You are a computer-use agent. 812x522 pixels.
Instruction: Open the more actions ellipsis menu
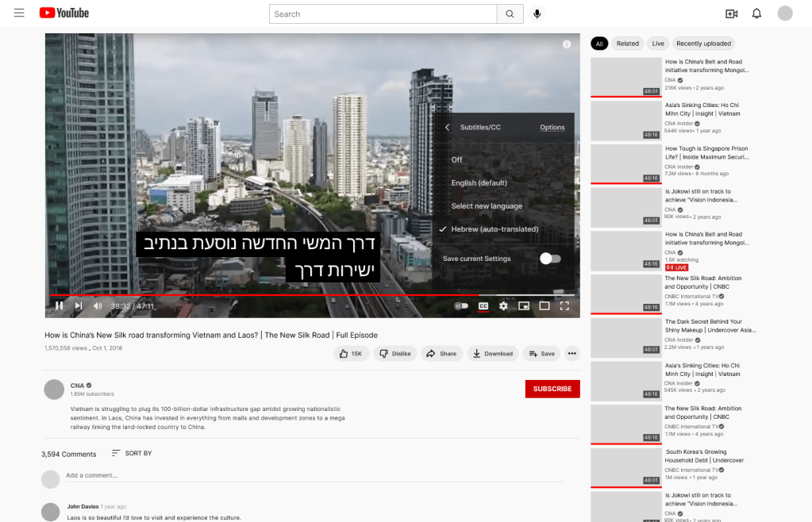(x=572, y=354)
